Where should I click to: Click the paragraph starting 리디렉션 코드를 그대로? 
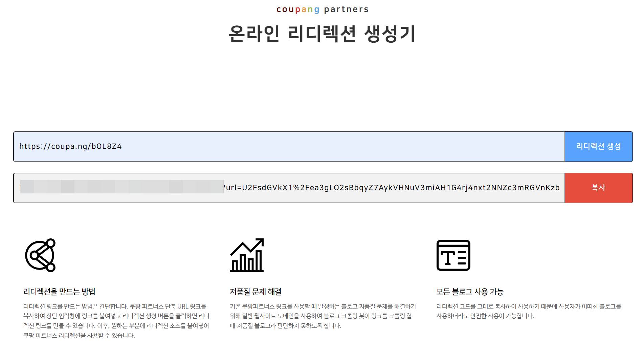[x=529, y=311]
